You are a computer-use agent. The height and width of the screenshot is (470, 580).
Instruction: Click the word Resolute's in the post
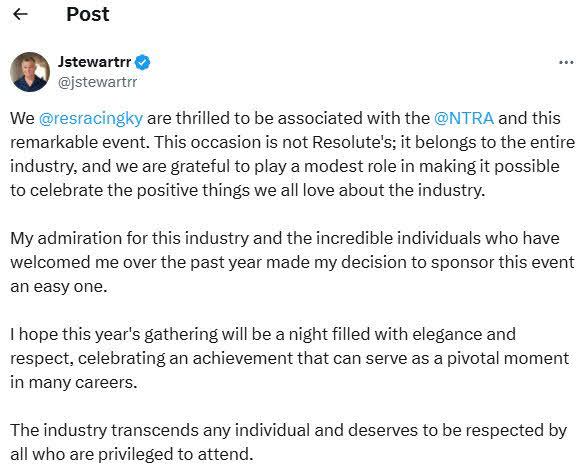point(351,142)
